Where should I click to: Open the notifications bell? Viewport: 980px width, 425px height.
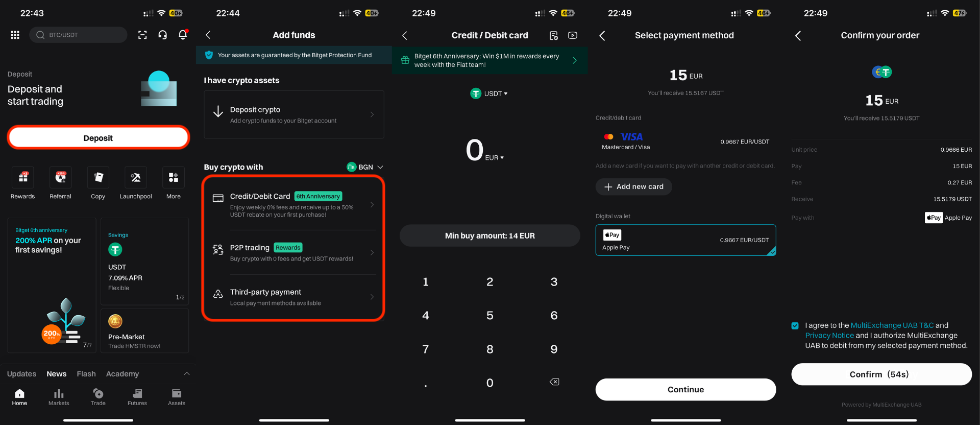coord(183,35)
